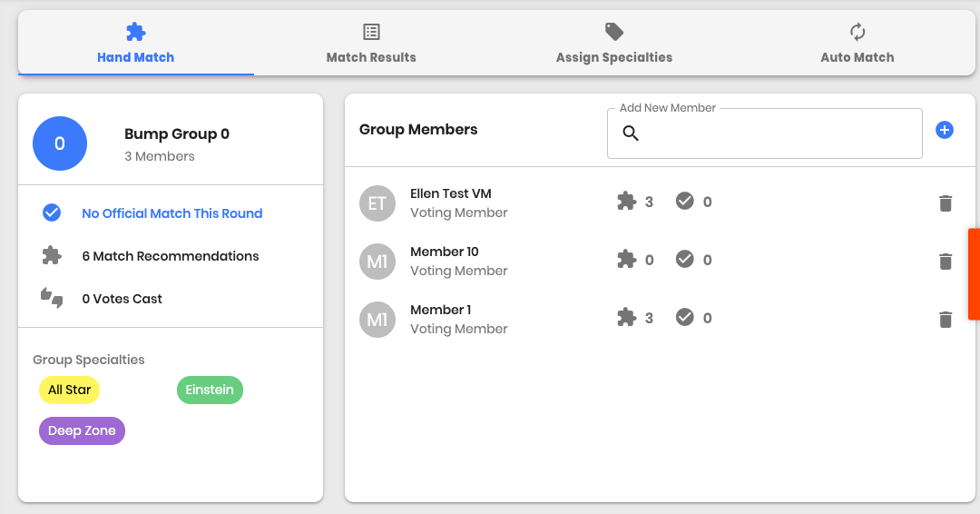This screenshot has height=514, width=980.
Task: Click Member 1's checkmark icon
Action: 685,317
